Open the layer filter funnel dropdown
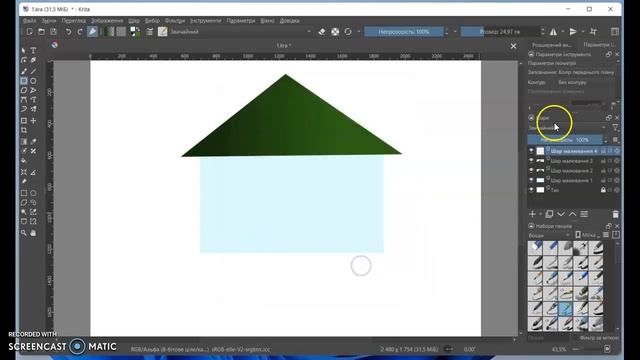This screenshot has width=640, height=360. point(616,128)
